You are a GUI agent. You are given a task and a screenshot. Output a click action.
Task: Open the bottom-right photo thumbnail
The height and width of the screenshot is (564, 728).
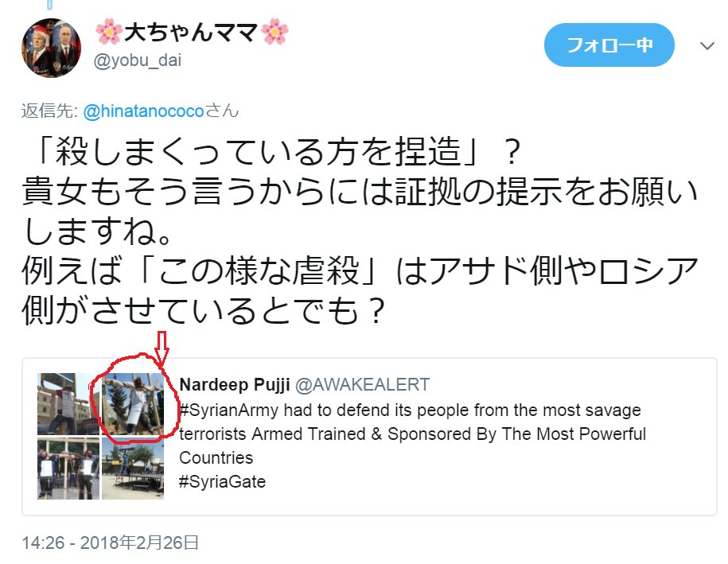133,469
